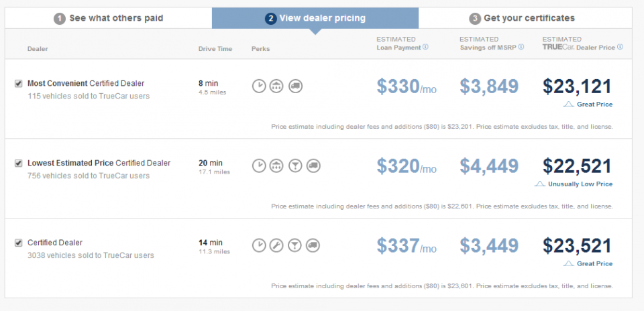Click the $320/mo loan payment

(407, 166)
